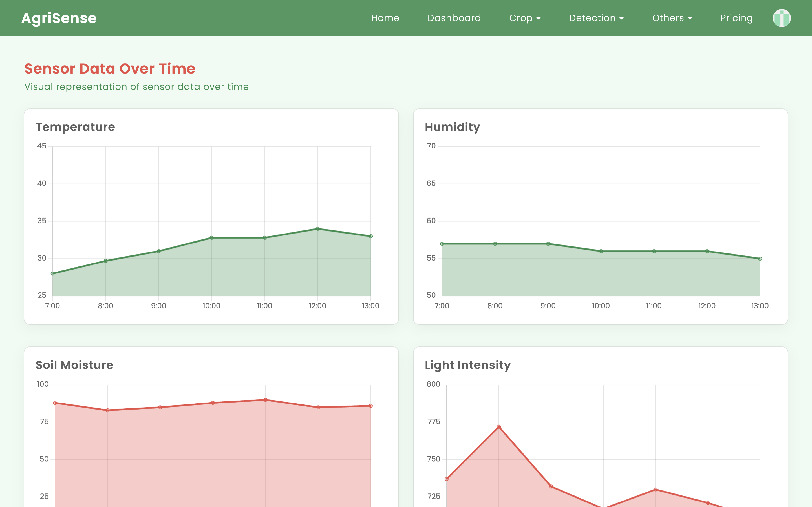
Task: Click the Light Intensity peak data point
Action: 498,427
